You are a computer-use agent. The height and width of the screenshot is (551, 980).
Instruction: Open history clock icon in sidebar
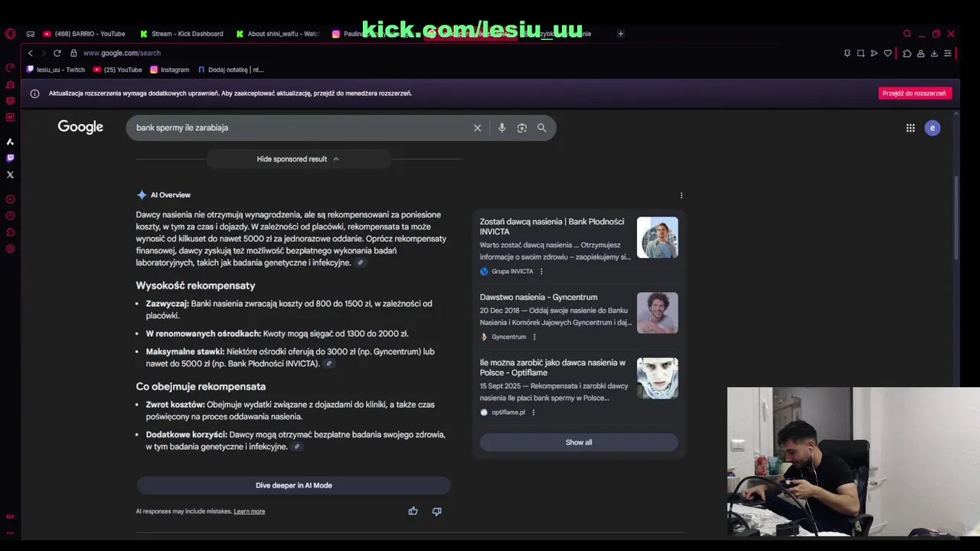pyautogui.click(x=10, y=216)
